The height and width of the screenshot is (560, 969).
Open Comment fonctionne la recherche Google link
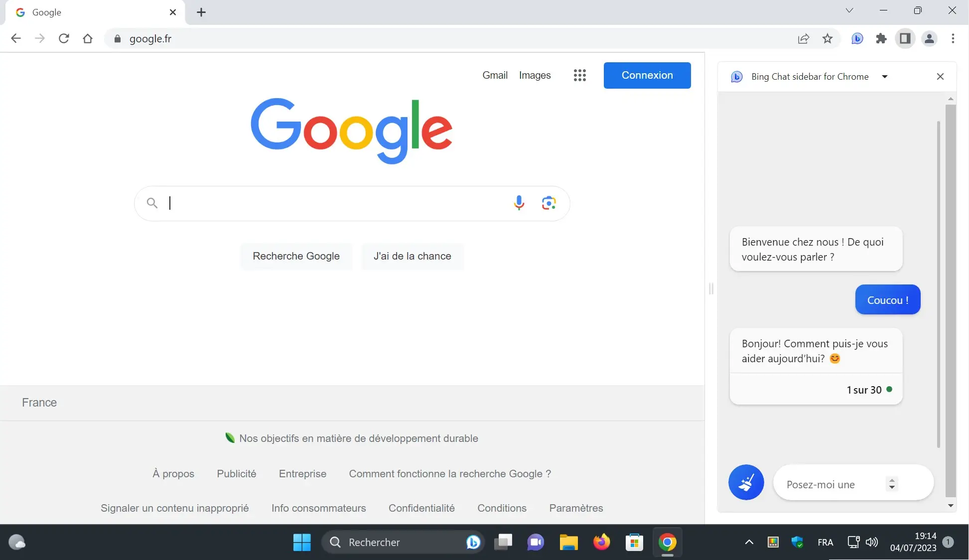(x=450, y=474)
